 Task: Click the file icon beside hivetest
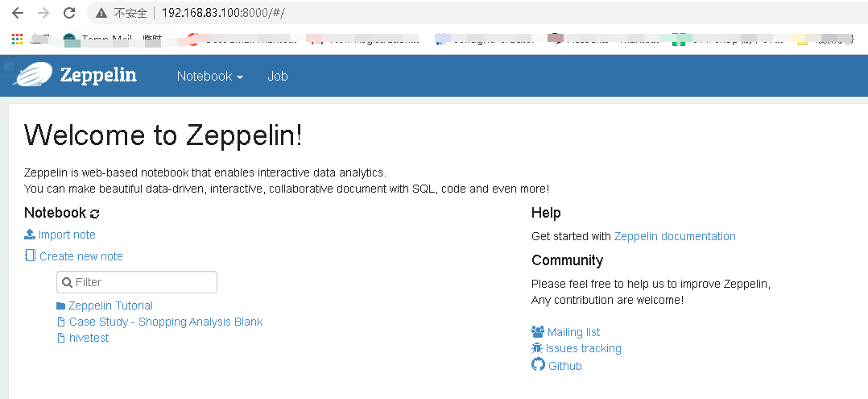61,338
